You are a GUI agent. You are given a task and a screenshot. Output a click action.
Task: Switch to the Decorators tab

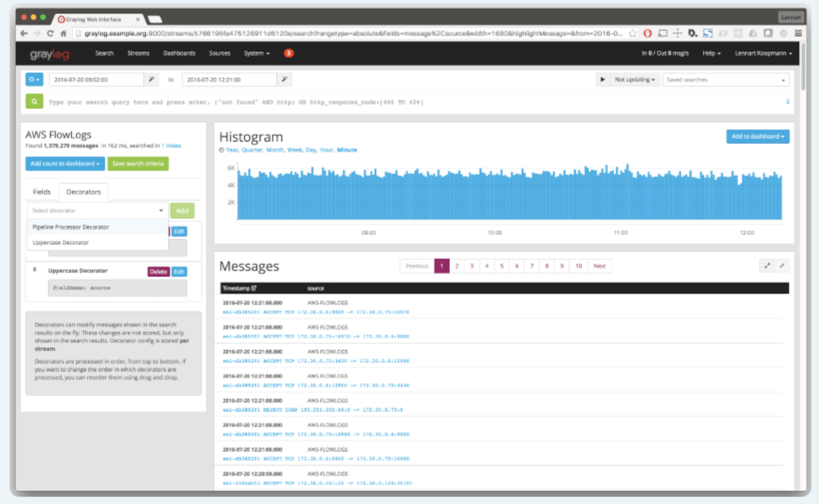tap(84, 192)
